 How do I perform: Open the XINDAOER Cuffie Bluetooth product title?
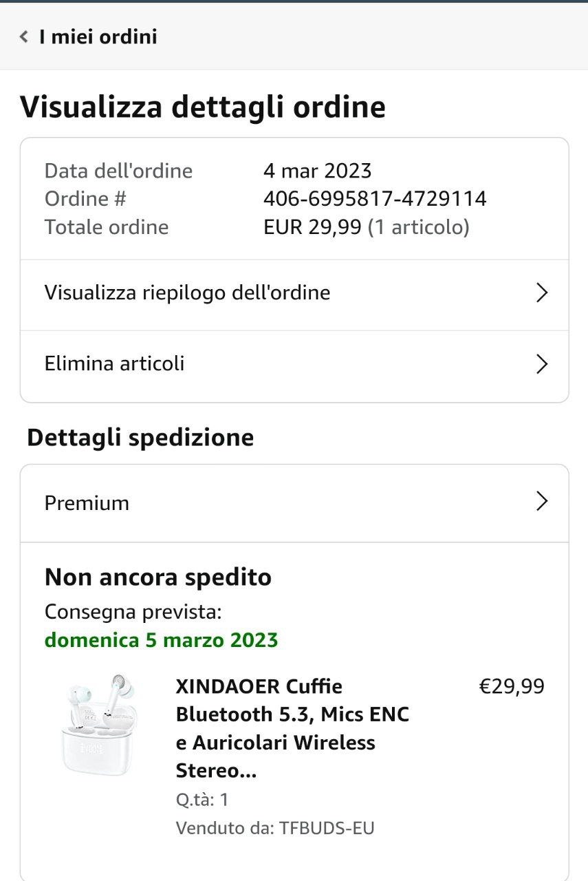pyautogui.click(x=292, y=728)
